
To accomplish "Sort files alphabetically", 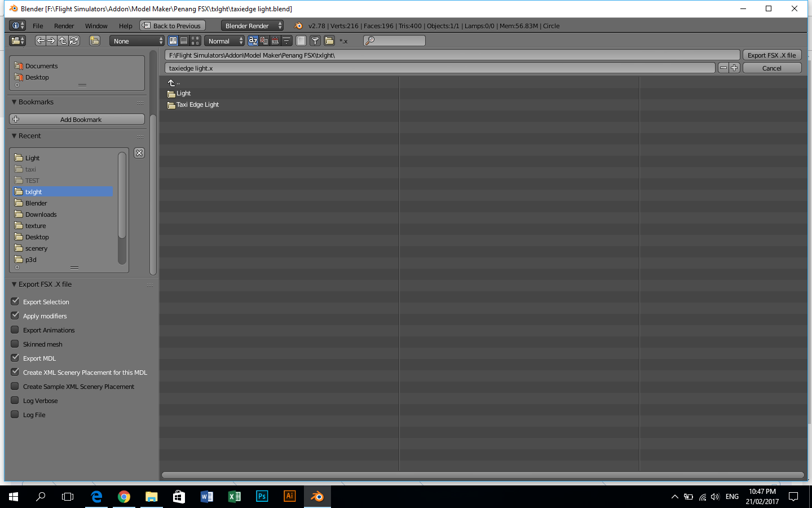I will tap(253, 40).
